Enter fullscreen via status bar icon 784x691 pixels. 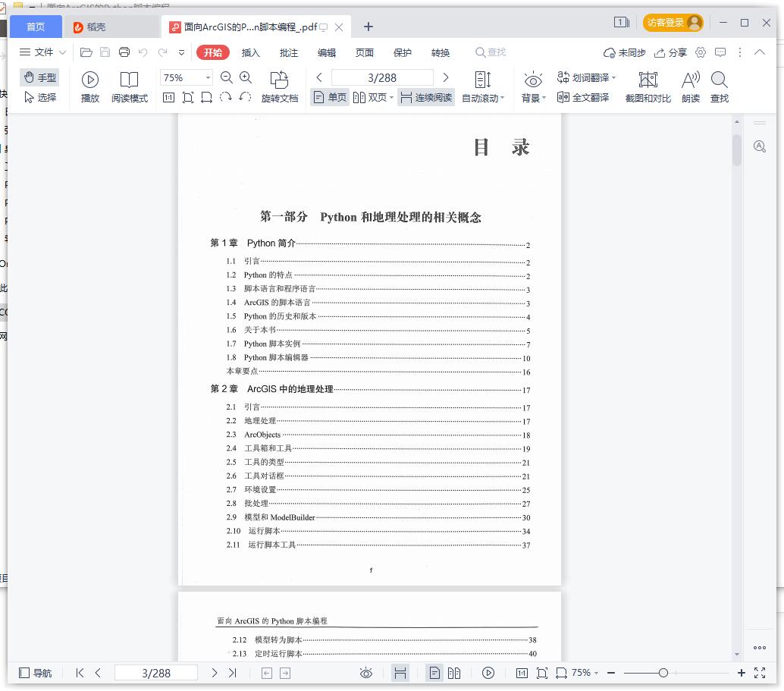(x=760, y=673)
